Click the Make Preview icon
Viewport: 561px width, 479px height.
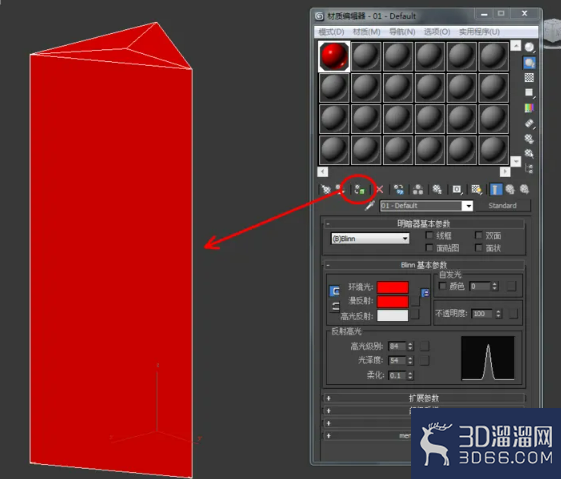529,123
